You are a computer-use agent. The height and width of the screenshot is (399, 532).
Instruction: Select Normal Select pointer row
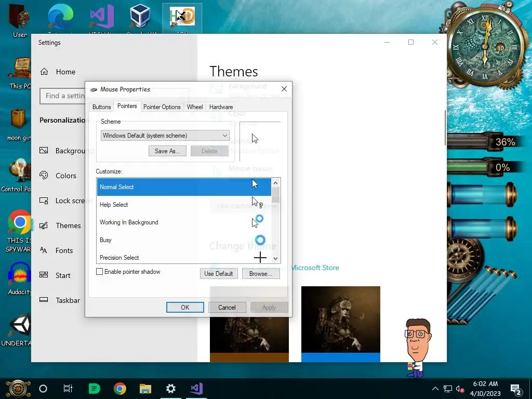[x=184, y=187]
